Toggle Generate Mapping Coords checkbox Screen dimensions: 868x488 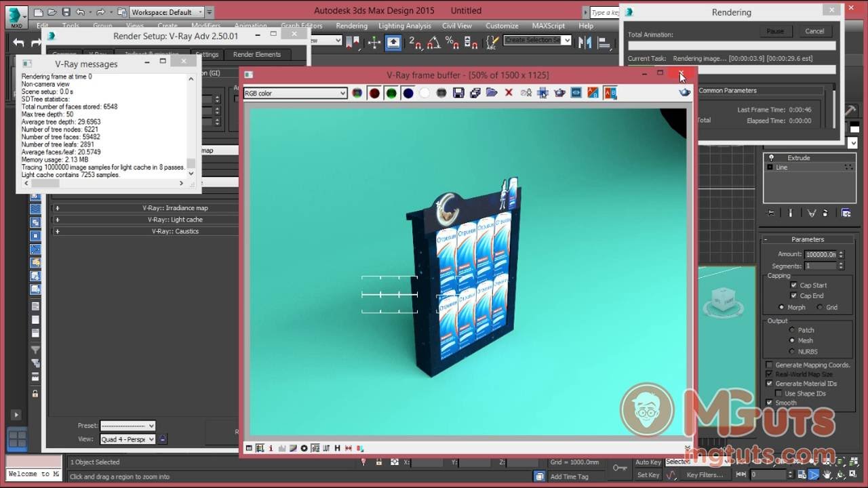[769, 365]
